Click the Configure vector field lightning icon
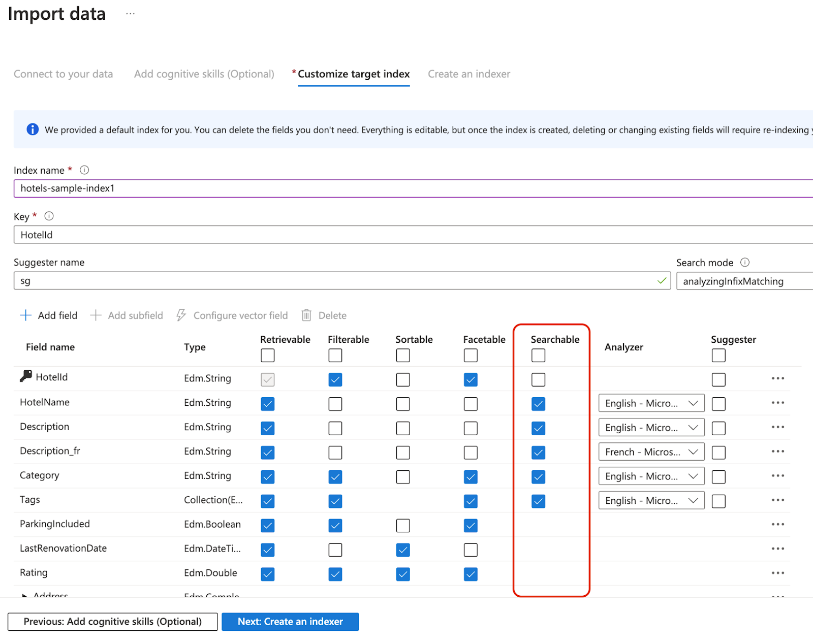Image resolution: width=813 pixels, height=644 pixels. point(181,315)
